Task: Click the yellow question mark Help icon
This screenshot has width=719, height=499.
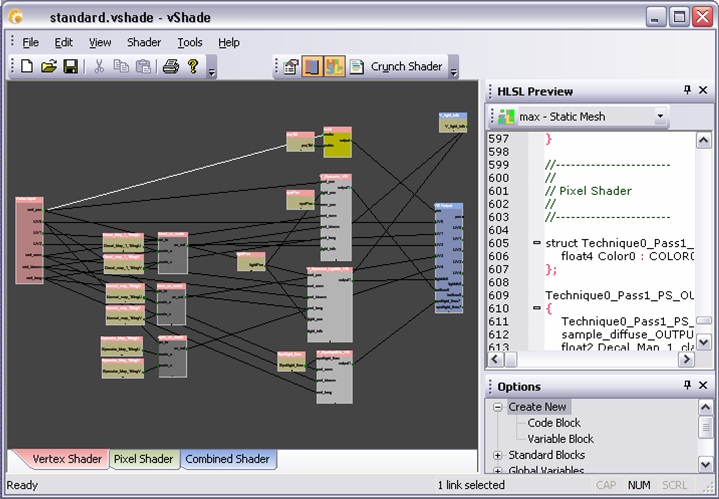Action: tap(193, 67)
